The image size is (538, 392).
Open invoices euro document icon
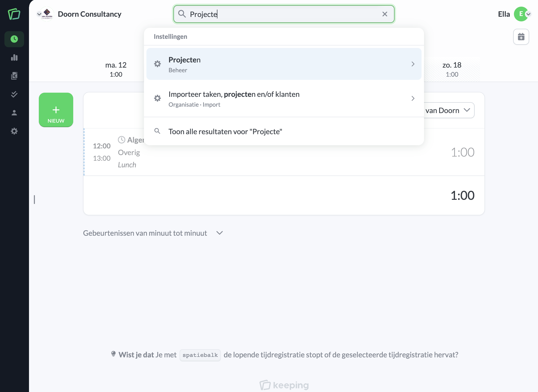point(14,76)
